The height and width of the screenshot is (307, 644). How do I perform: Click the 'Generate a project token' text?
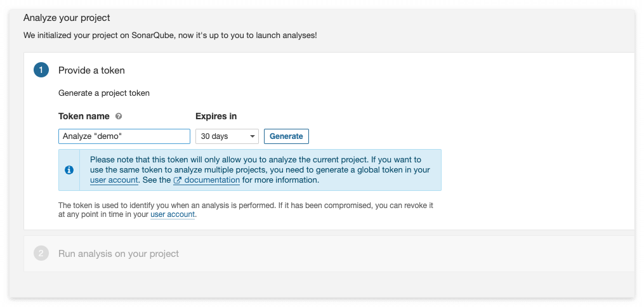(x=104, y=93)
